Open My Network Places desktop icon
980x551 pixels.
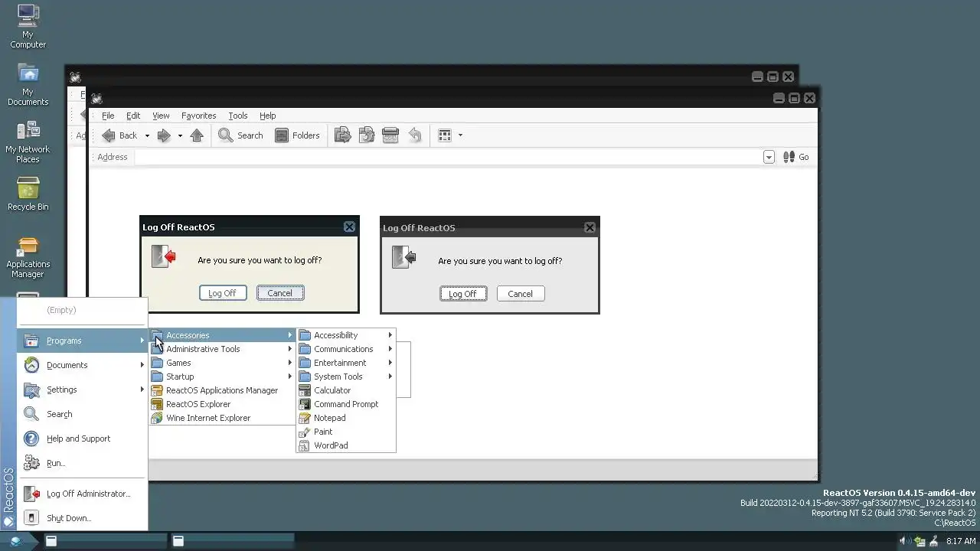28,142
